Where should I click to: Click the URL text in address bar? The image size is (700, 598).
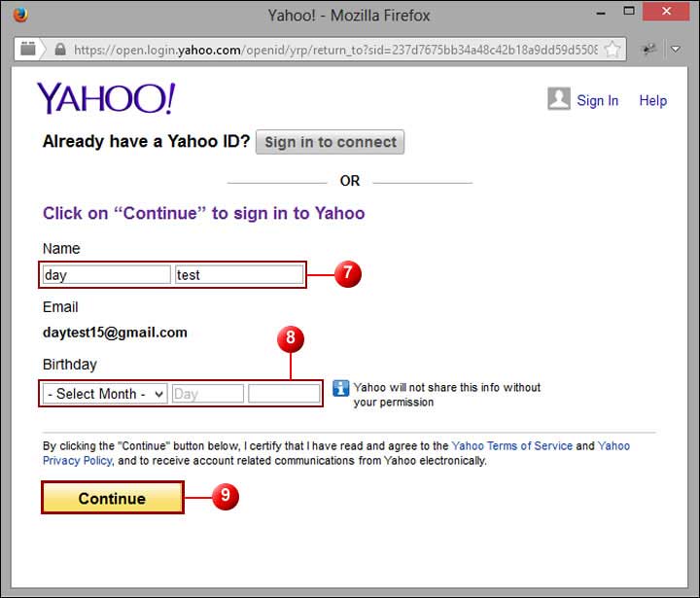335,50
